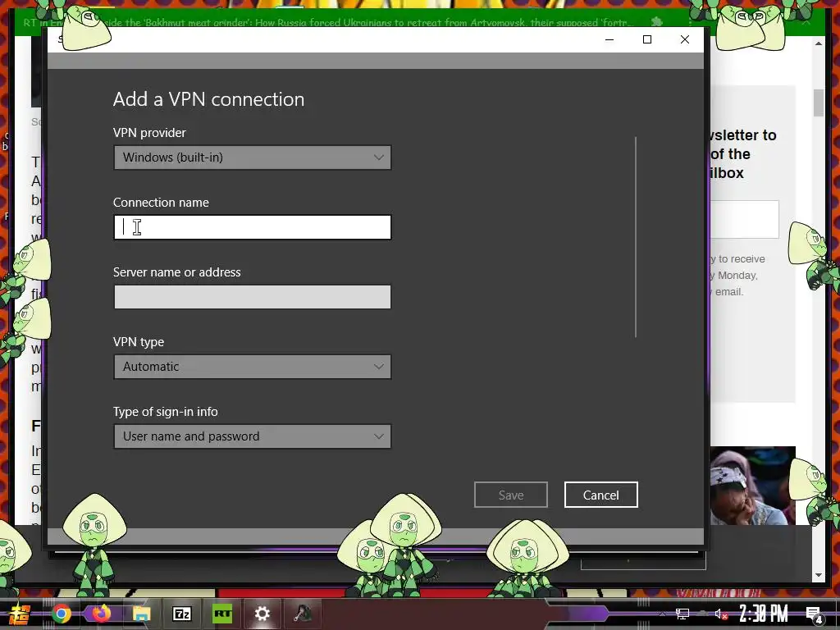Open the key-shaped taskbar app
This screenshot has height=630, width=840.
[303, 614]
